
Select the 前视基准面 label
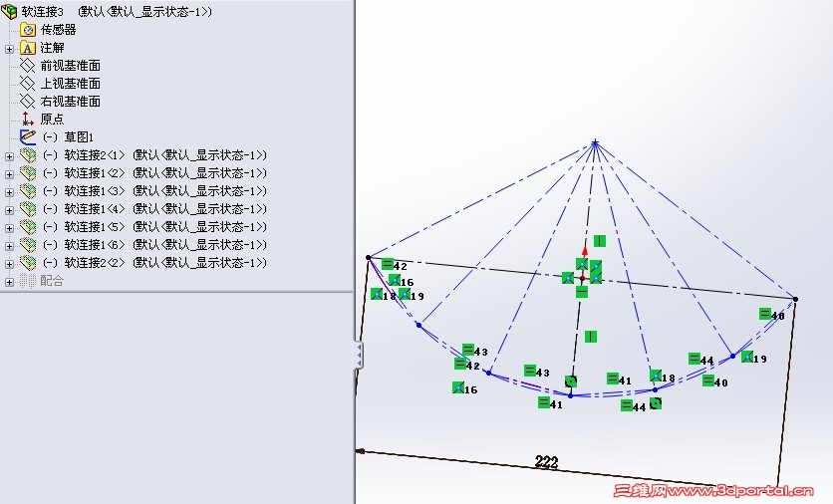tap(71, 66)
